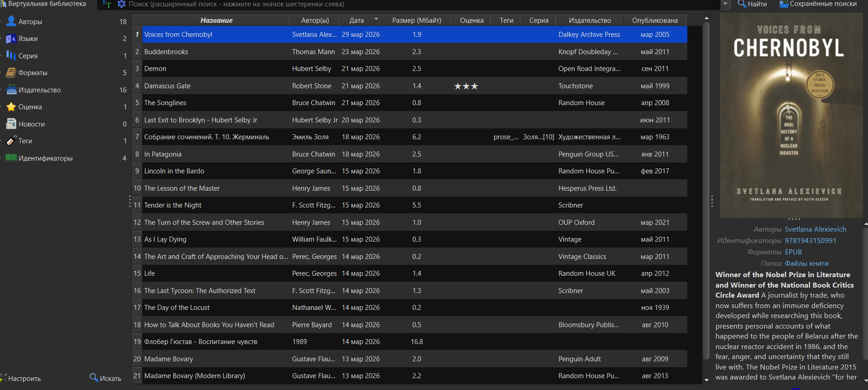Click the Искать button in tag browser
868x390 pixels.
click(106, 378)
